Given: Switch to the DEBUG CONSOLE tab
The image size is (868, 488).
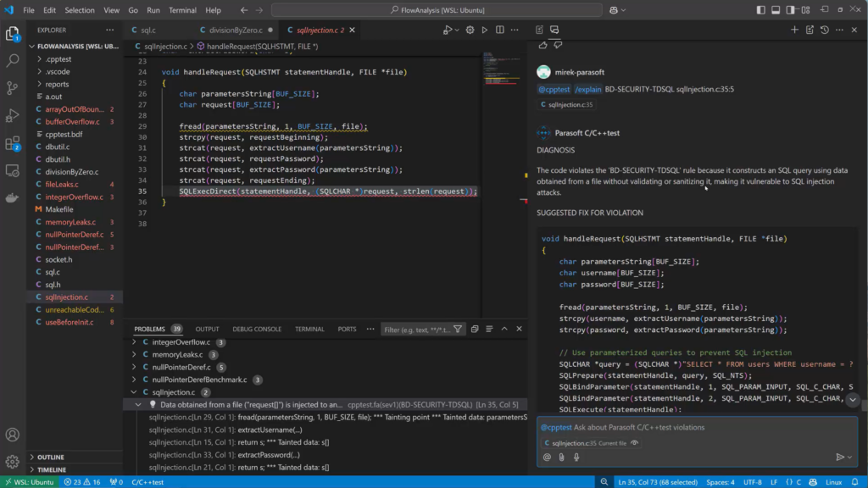Looking at the screenshot, I should (x=257, y=330).
